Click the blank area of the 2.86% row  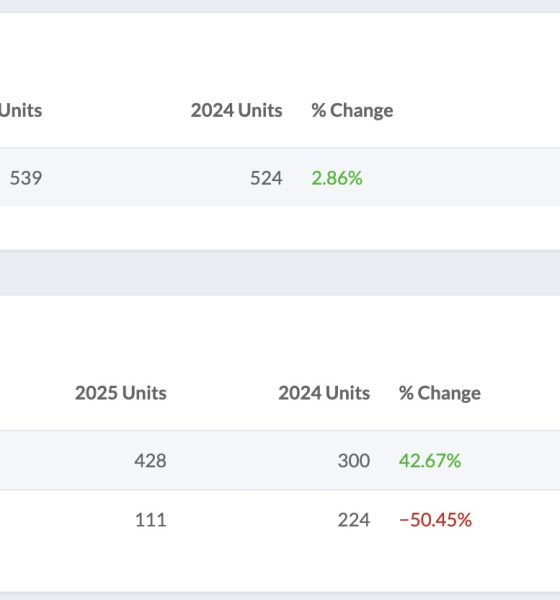pyautogui.click(x=461, y=178)
